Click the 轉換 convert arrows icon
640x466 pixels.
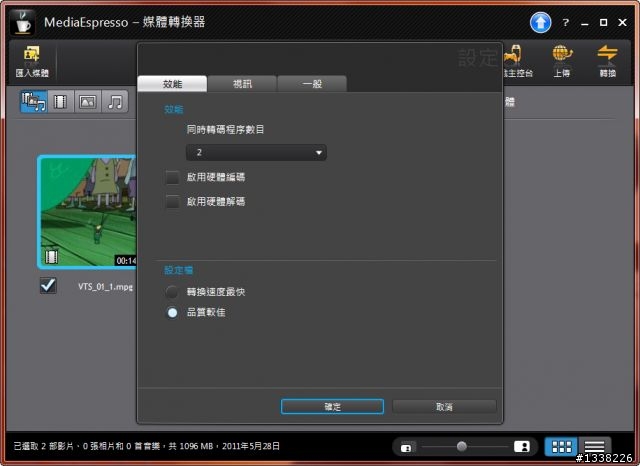[607, 61]
